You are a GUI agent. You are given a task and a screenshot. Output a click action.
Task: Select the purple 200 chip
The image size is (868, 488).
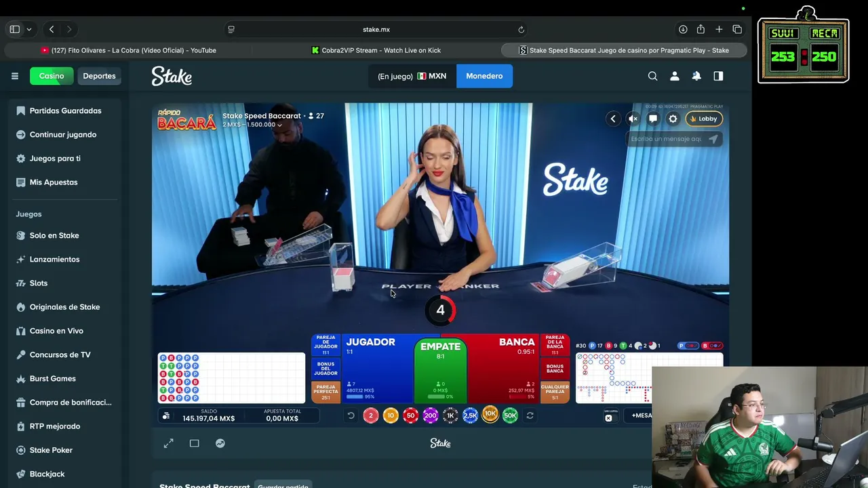tap(431, 415)
